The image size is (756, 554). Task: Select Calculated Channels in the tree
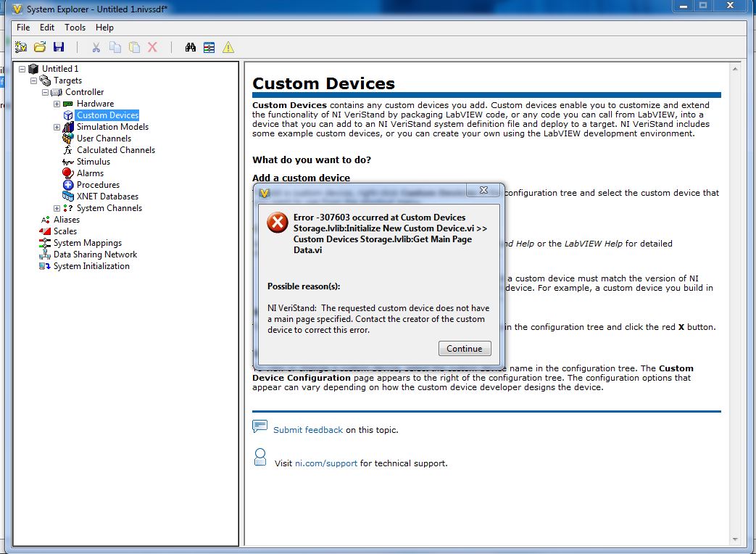pyautogui.click(x=116, y=150)
